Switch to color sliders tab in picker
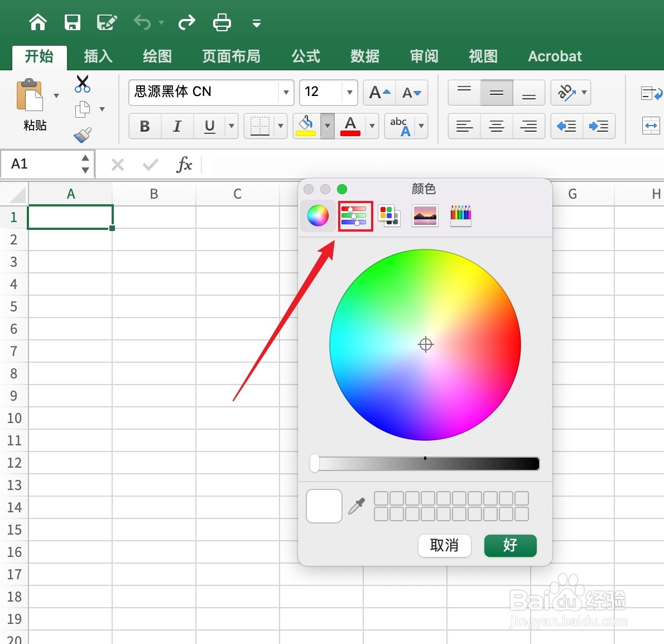Image resolution: width=664 pixels, height=644 pixels. coord(355,216)
